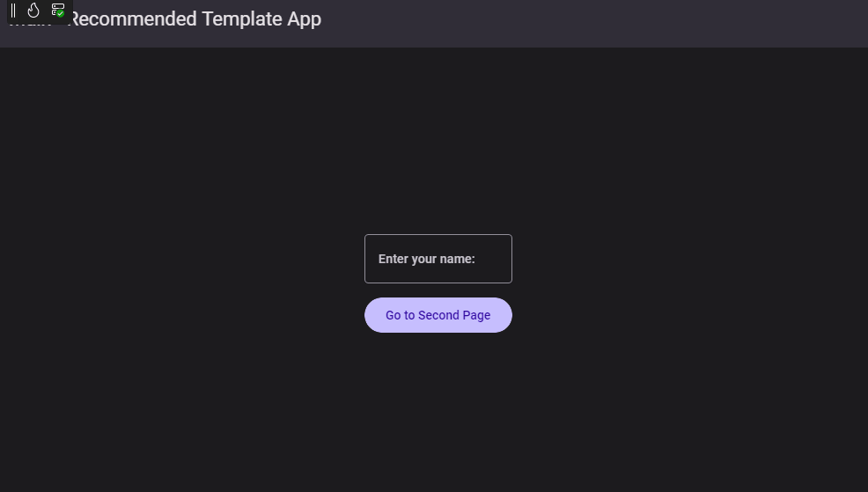Click the Recommended Template App title
Screen dimensions: 868x492
(x=195, y=19)
